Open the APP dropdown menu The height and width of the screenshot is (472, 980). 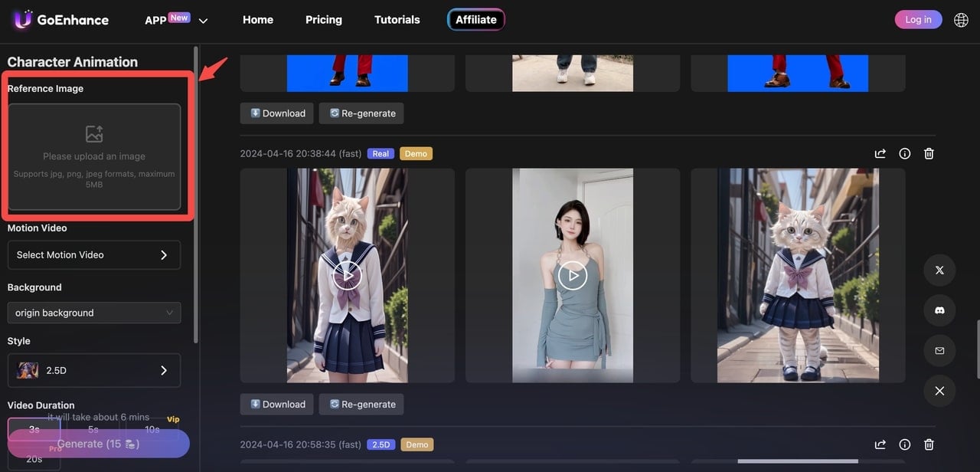point(177,20)
